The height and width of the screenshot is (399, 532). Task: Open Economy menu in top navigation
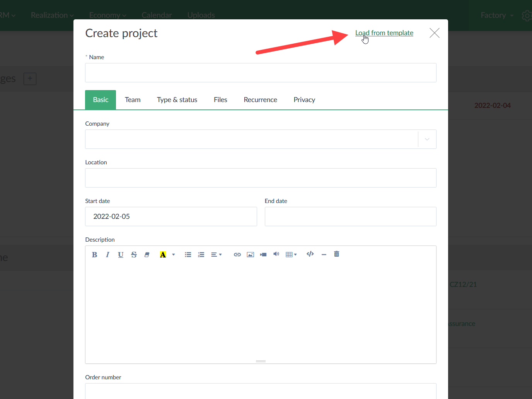coord(107,15)
